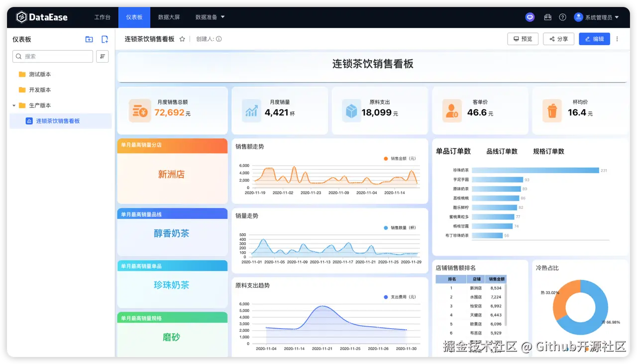Focus the 搜索 search input field

coord(53,56)
